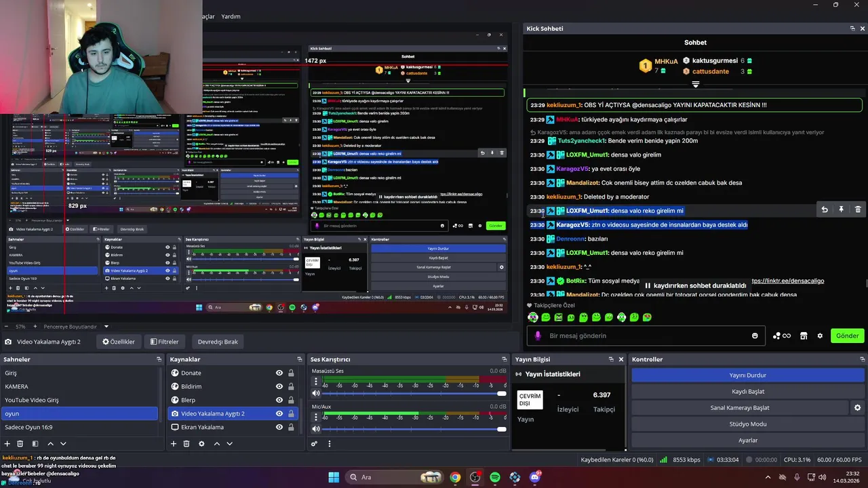The image size is (868, 488).
Task: Reply to the highlighted LOXFM_Umut1 message
Action: tap(825, 210)
